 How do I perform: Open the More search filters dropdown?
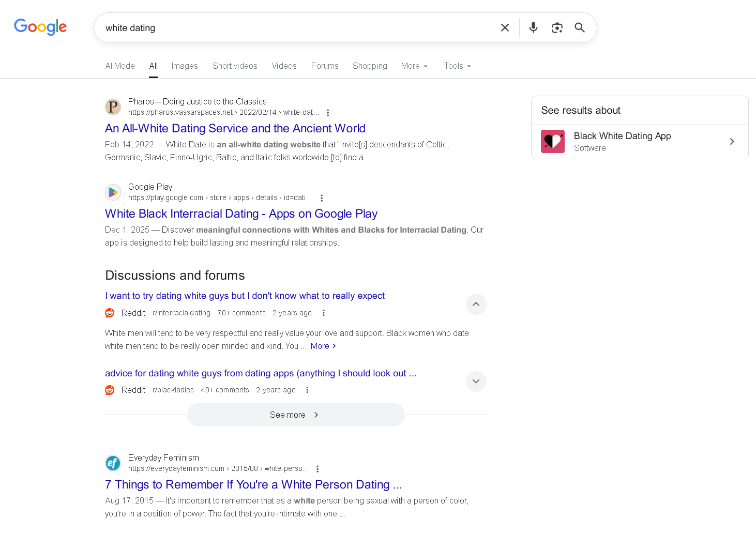[x=414, y=66]
